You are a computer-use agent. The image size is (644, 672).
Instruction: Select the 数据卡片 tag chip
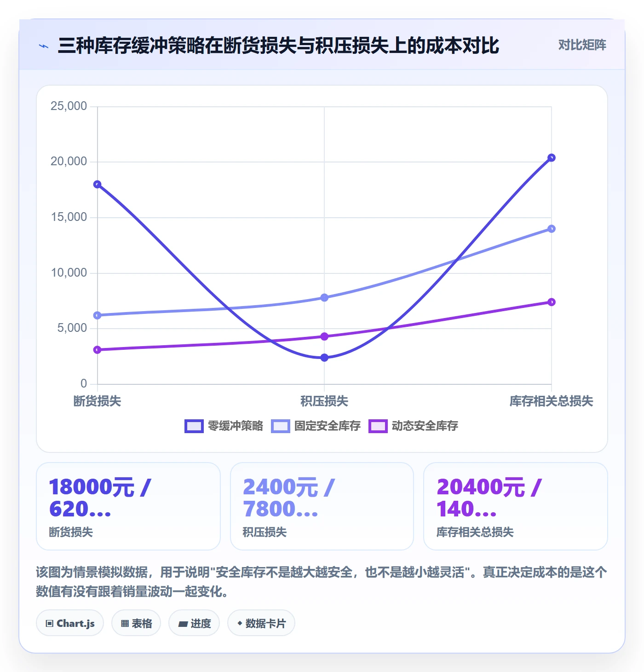(261, 623)
